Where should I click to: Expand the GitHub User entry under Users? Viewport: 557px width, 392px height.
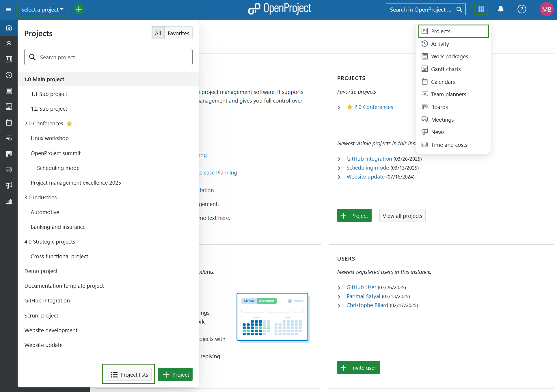(339, 288)
